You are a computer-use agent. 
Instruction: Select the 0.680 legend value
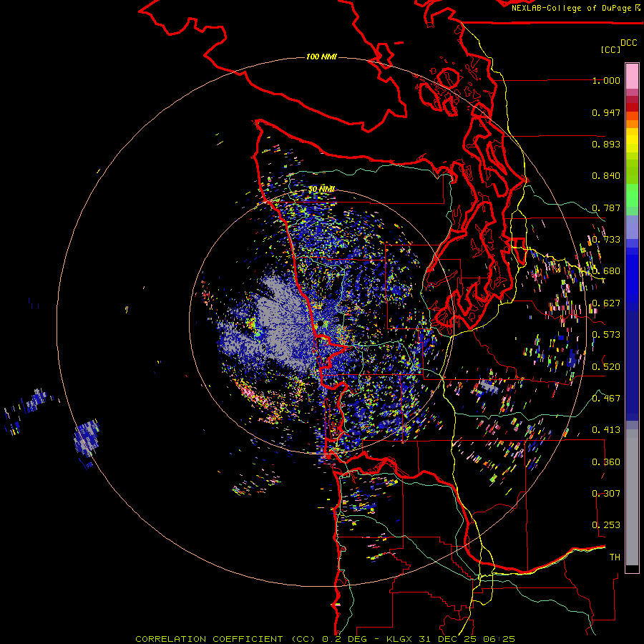pos(606,271)
